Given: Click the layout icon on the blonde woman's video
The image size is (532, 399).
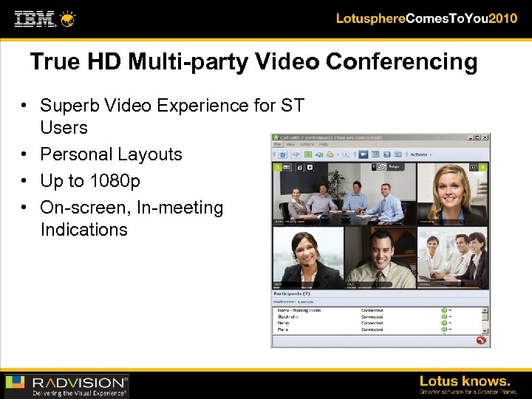Looking at the screenshot, I should (x=474, y=167).
